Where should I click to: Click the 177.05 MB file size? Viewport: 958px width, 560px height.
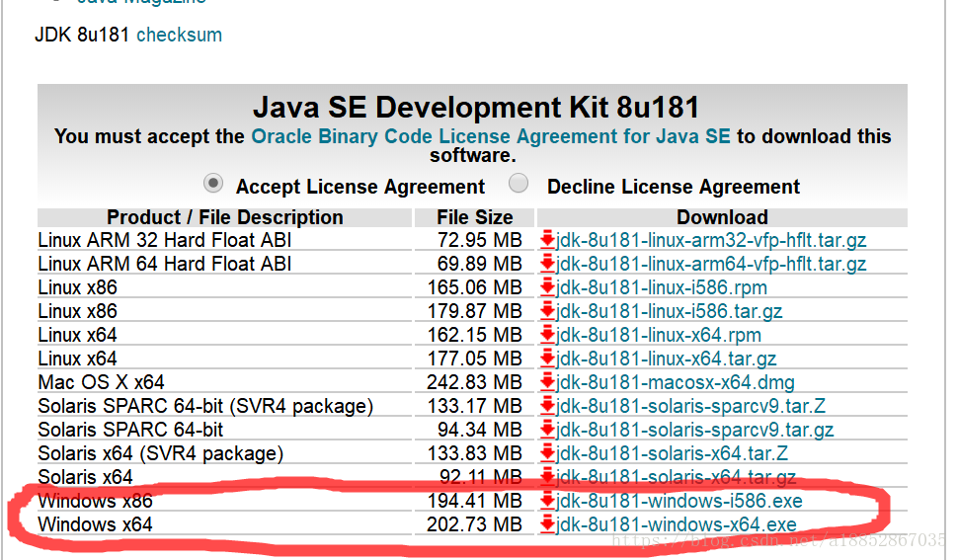point(475,360)
